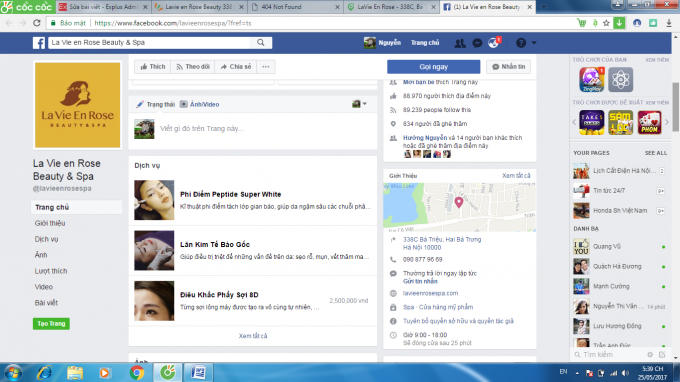Open Messenger messages icon

point(477,42)
